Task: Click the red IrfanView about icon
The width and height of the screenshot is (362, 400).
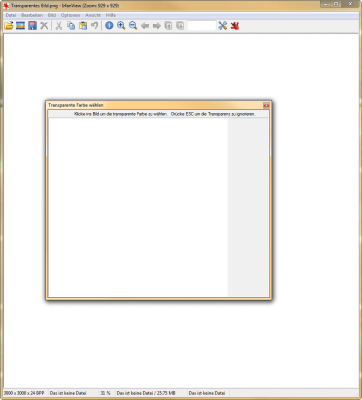Action: (x=235, y=26)
